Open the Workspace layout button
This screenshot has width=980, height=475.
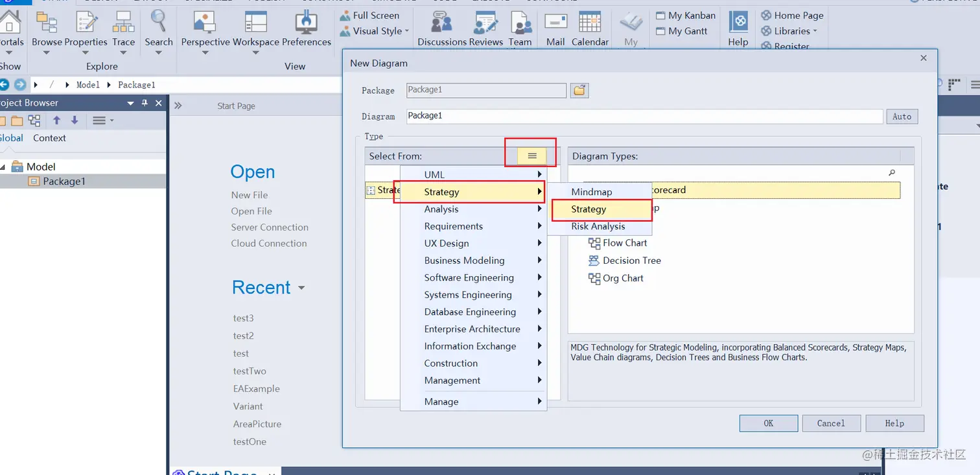coord(256,31)
